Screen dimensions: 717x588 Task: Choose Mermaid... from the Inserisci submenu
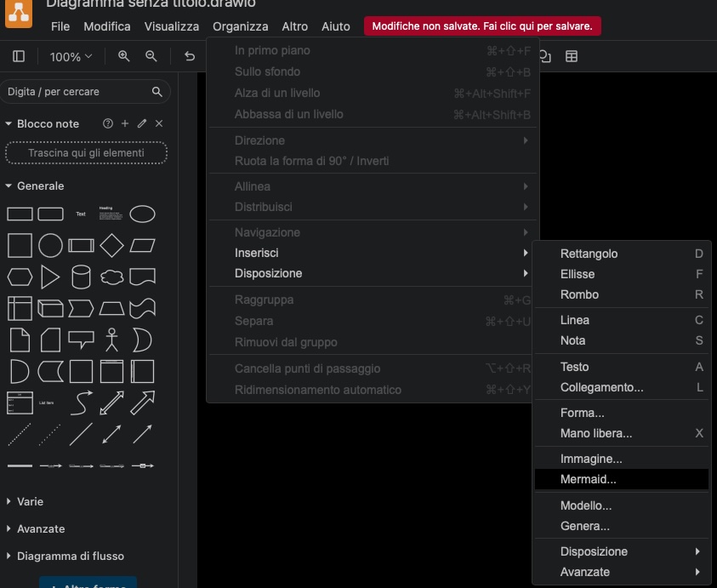588,479
